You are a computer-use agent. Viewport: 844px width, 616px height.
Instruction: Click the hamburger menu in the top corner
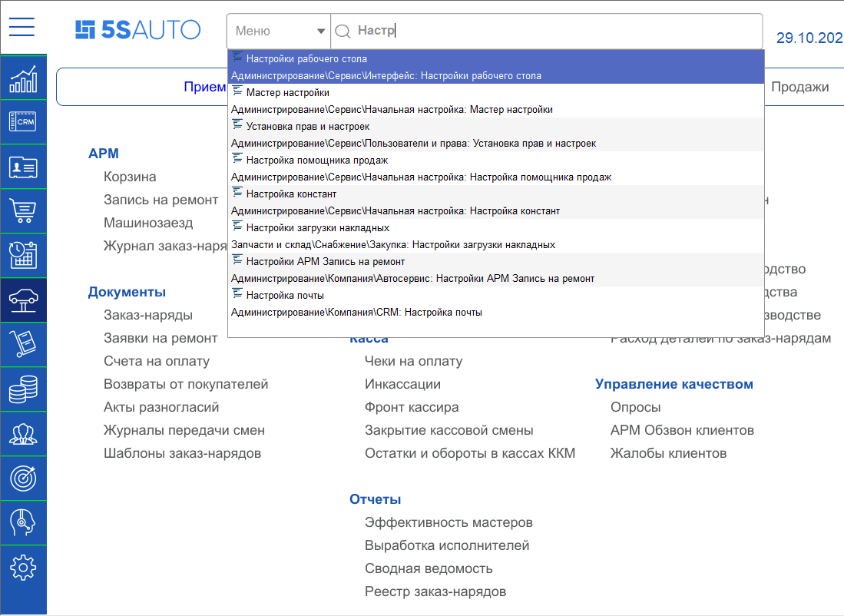coord(22,26)
